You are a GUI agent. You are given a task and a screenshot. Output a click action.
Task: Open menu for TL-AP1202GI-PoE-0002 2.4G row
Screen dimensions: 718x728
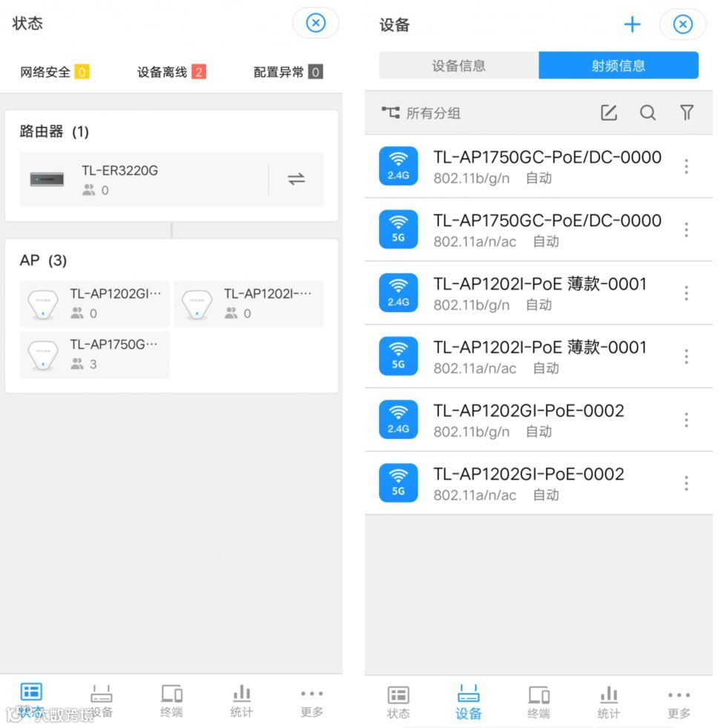tap(686, 420)
